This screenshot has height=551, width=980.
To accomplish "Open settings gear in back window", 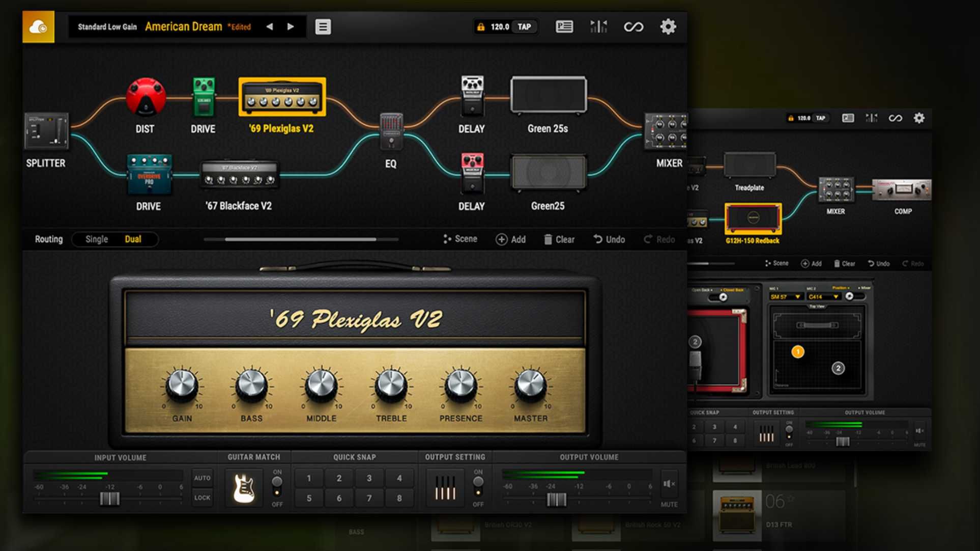I will click(919, 118).
